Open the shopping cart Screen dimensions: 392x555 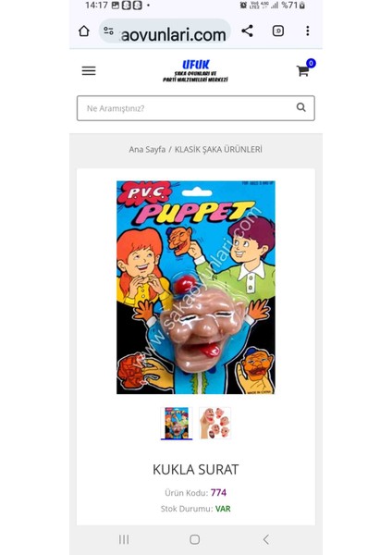point(306,68)
